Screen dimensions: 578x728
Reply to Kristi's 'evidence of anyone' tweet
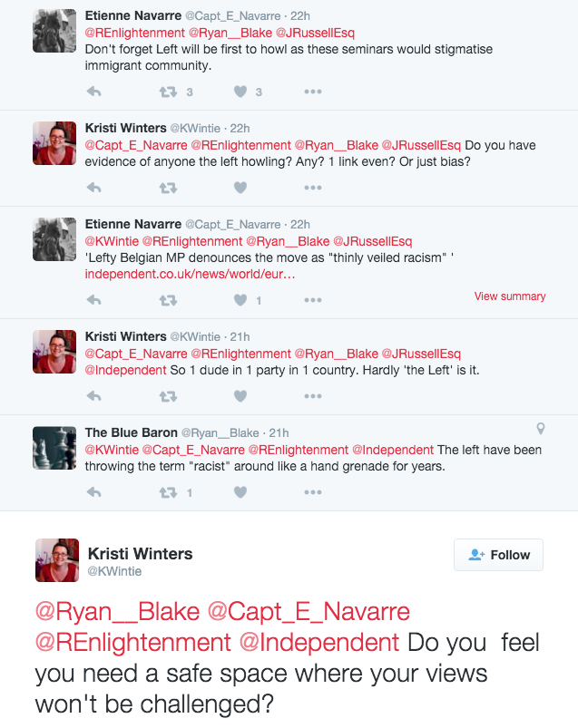pyautogui.click(x=93, y=188)
